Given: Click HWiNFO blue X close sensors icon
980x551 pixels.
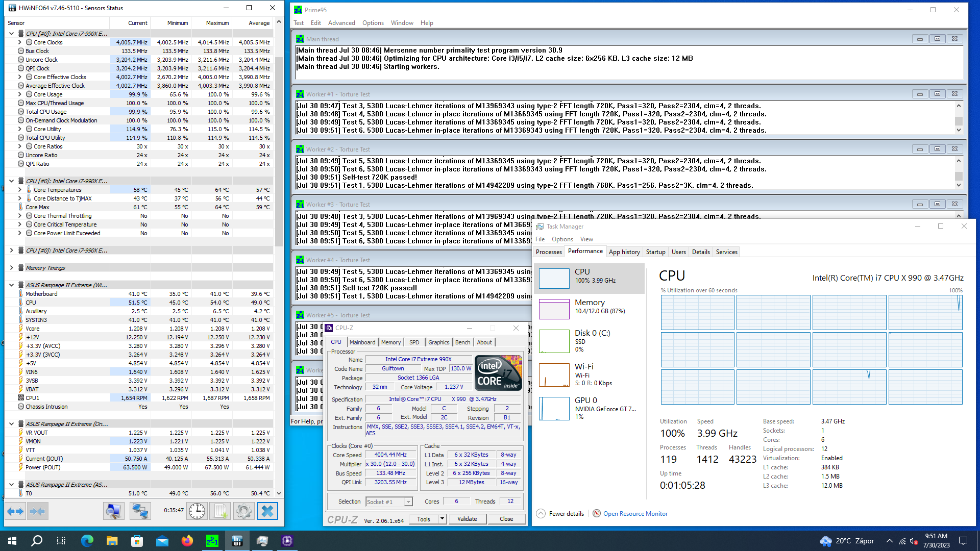Looking at the screenshot, I should (267, 511).
